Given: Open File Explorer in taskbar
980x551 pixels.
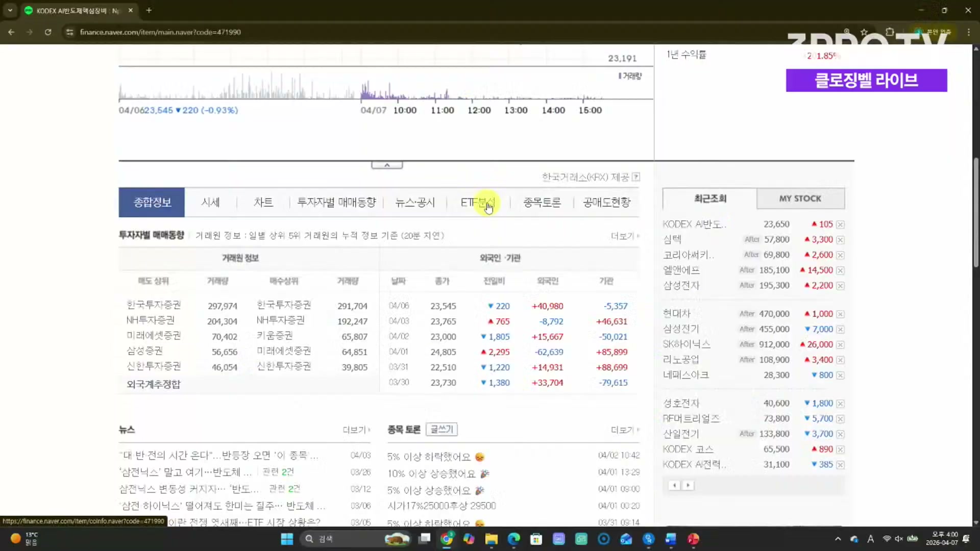Looking at the screenshot, I should click(491, 539).
